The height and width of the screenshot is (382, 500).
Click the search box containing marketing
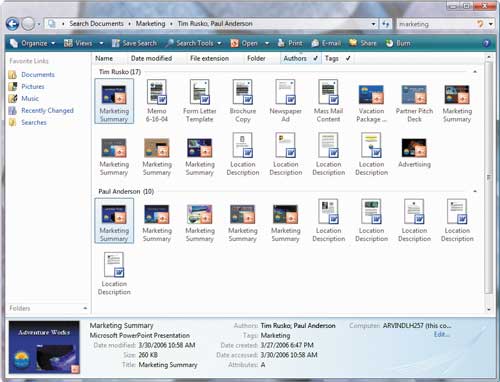436,24
